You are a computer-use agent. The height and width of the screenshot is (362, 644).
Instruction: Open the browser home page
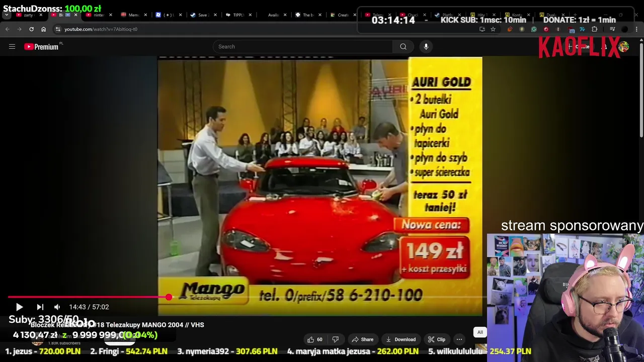point(44,29)
